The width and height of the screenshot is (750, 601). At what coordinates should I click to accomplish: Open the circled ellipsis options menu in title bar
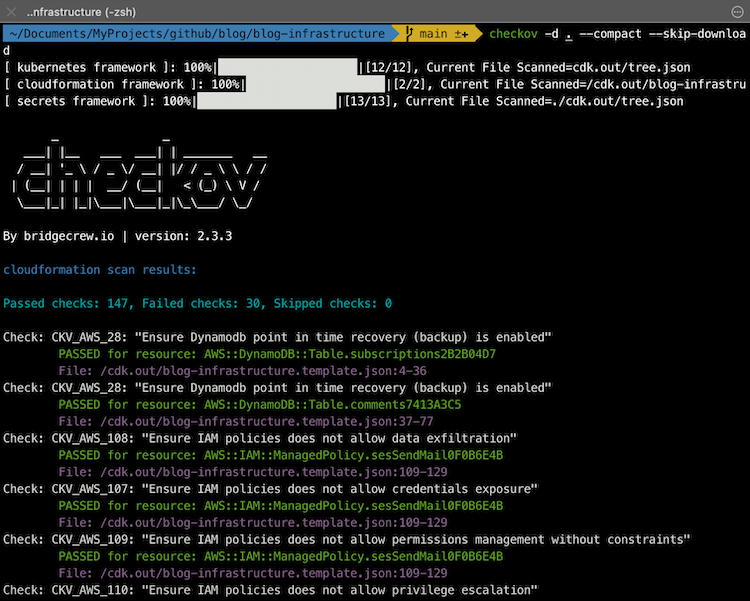point(737,12)
